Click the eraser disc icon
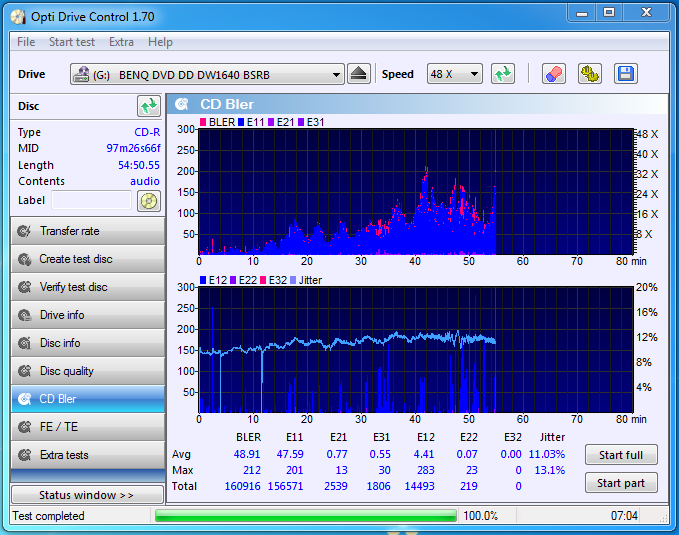679x535 pixels. point(554,74)
